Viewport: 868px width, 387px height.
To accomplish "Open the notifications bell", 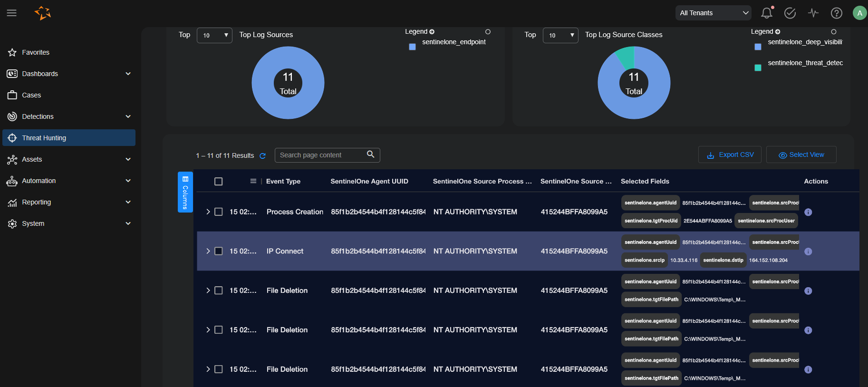I will [766, 13].
